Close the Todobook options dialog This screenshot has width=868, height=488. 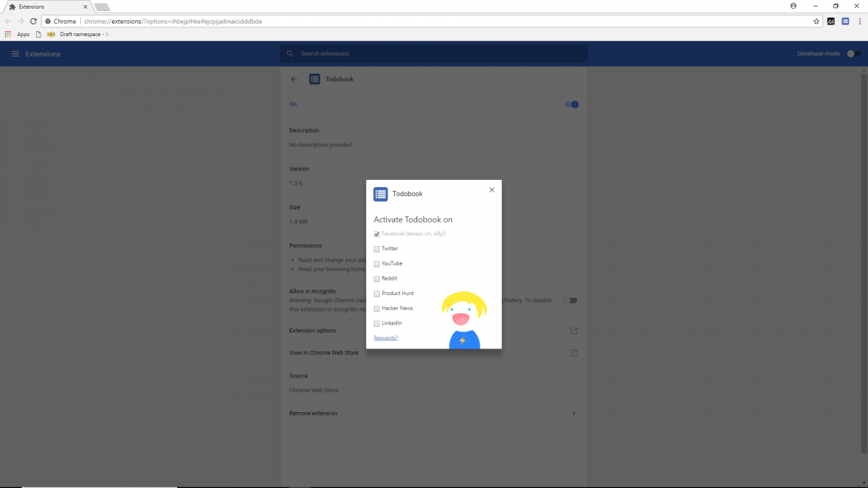492,190
